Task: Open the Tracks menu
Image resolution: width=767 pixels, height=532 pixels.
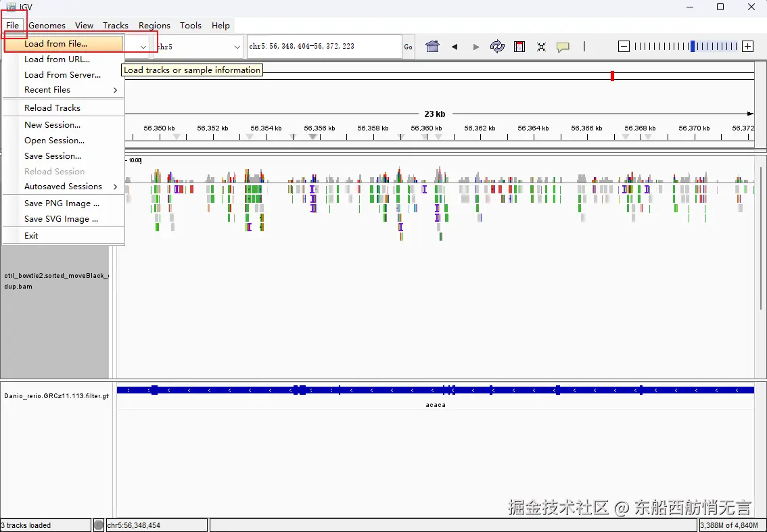Action: [116, 26]
